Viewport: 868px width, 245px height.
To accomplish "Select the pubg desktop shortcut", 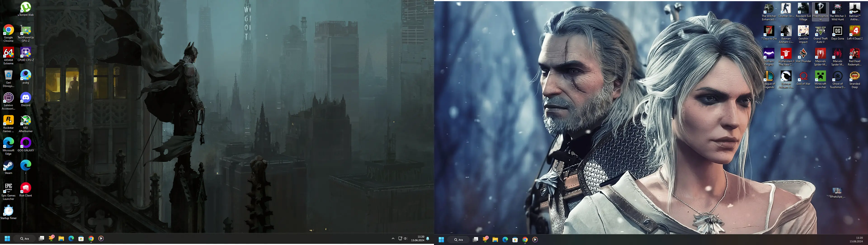I will click(26, 77).
